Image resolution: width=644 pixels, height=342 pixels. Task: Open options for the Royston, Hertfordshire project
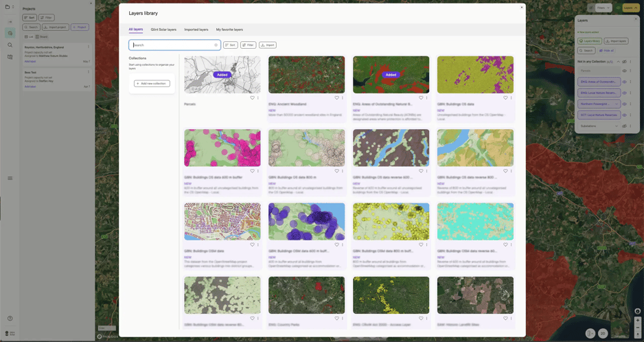tap(89, 47)
